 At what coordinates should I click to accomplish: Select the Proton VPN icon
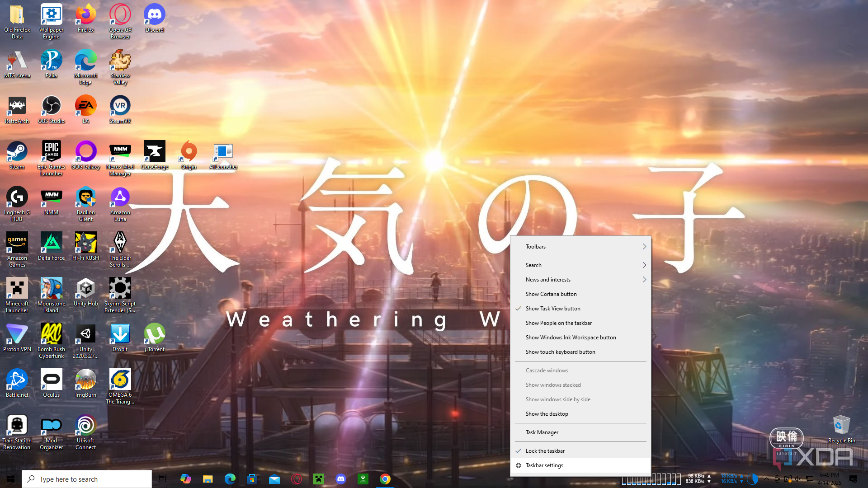[x=17, y=338]
